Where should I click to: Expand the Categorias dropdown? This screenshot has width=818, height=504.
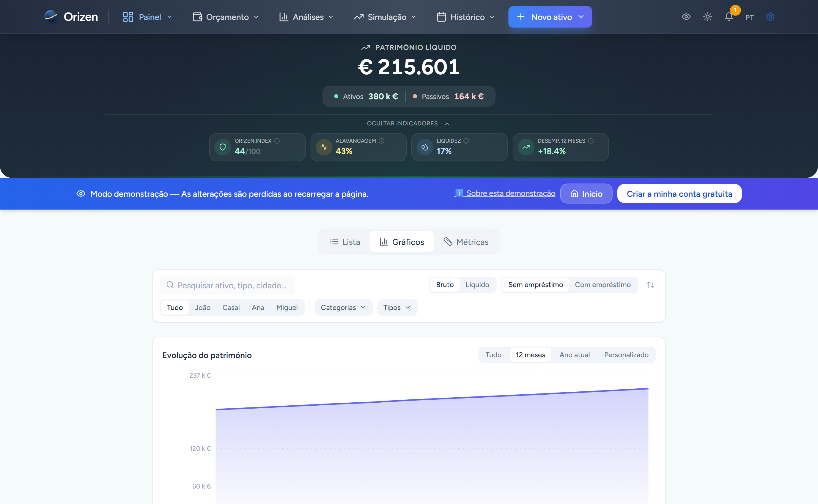point(343,307)
